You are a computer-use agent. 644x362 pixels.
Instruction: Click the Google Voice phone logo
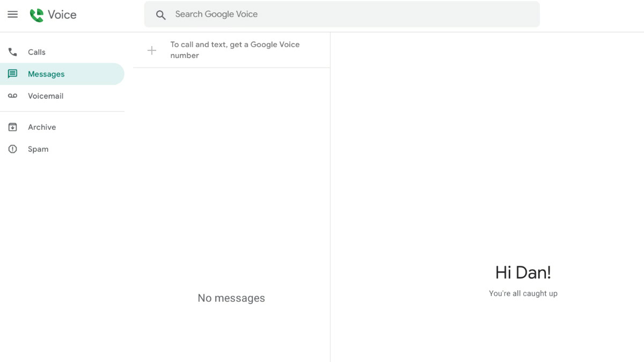coord(36,15)
